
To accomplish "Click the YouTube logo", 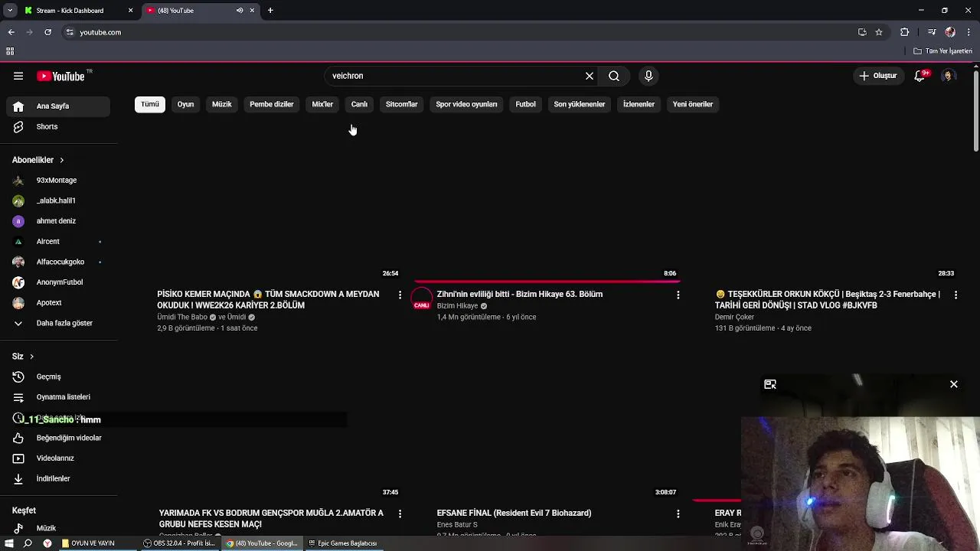I will (x=61, y=76).
